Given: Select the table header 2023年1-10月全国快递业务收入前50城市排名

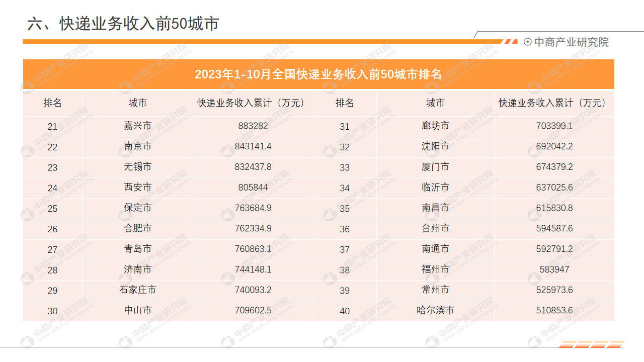Looking at the screenshot, I should [318, 74].
